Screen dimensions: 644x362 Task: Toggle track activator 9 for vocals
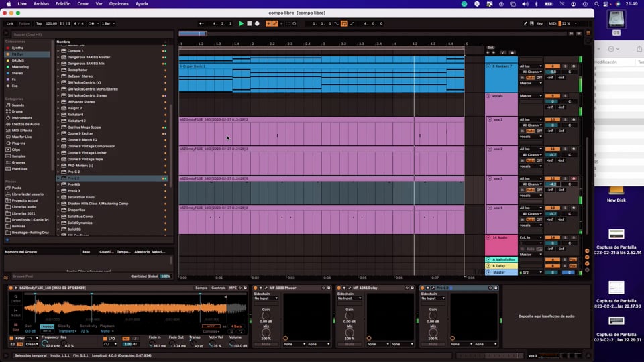pos(552,96)
